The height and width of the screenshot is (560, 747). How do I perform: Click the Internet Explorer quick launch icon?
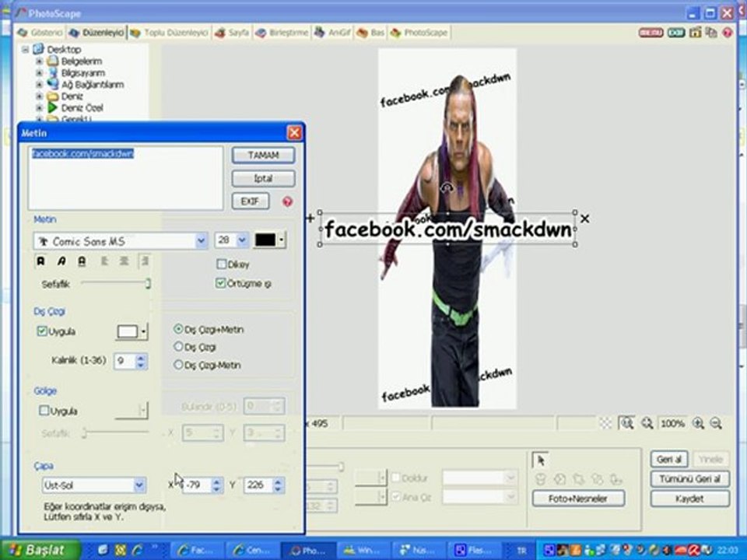pos(138,550)
